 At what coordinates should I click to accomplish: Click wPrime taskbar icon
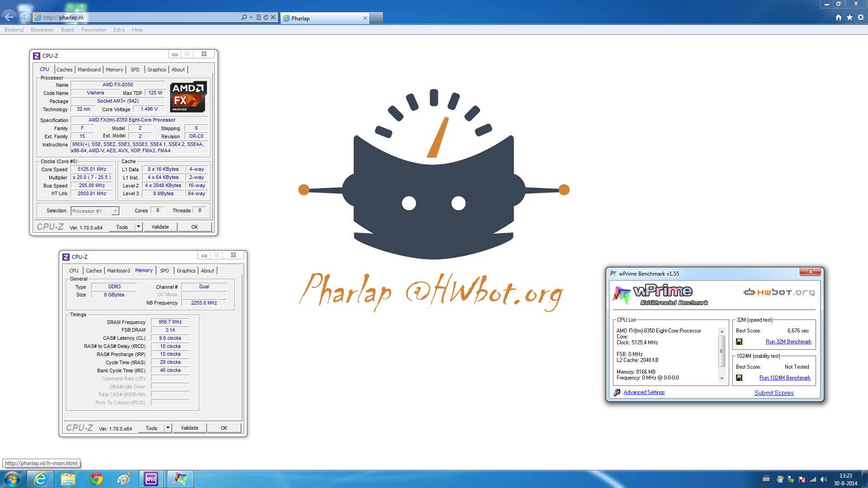pos(180,479)
